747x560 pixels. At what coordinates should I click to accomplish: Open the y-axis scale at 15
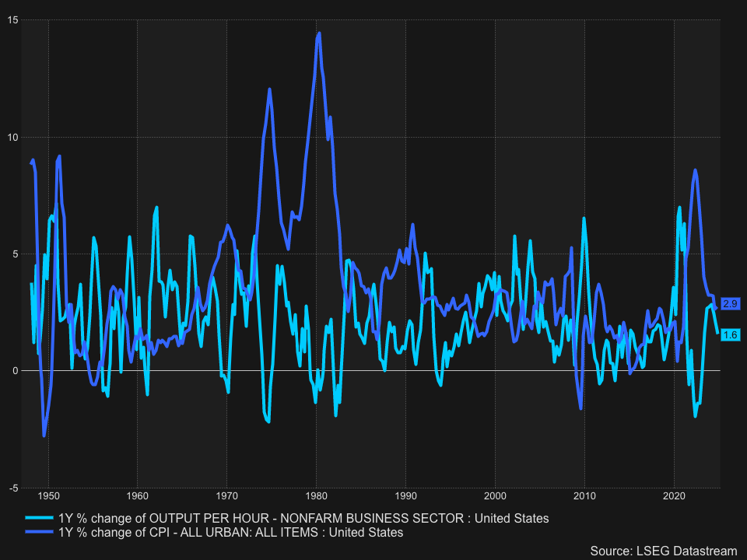point(14,20)
